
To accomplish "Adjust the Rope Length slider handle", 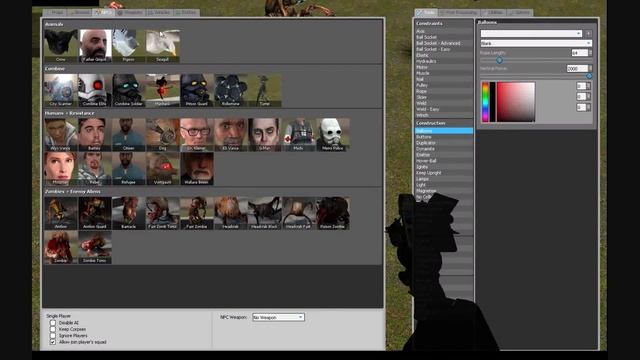I will point(499,60).
